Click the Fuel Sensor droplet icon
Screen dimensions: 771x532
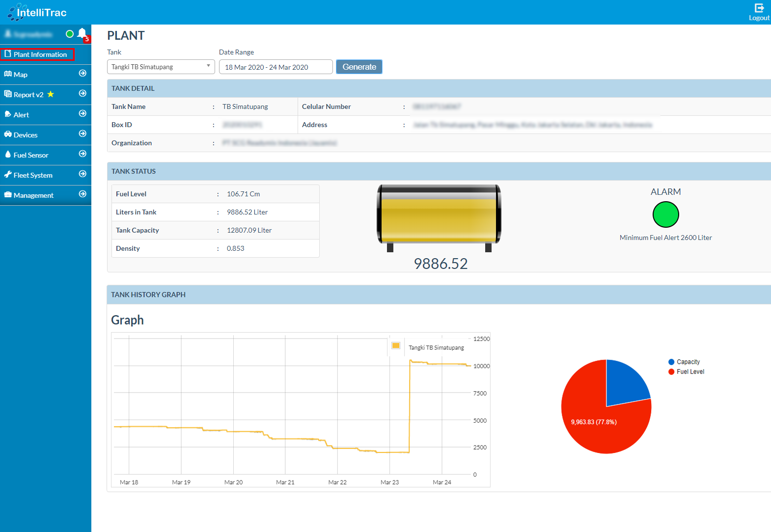(8, 155)
